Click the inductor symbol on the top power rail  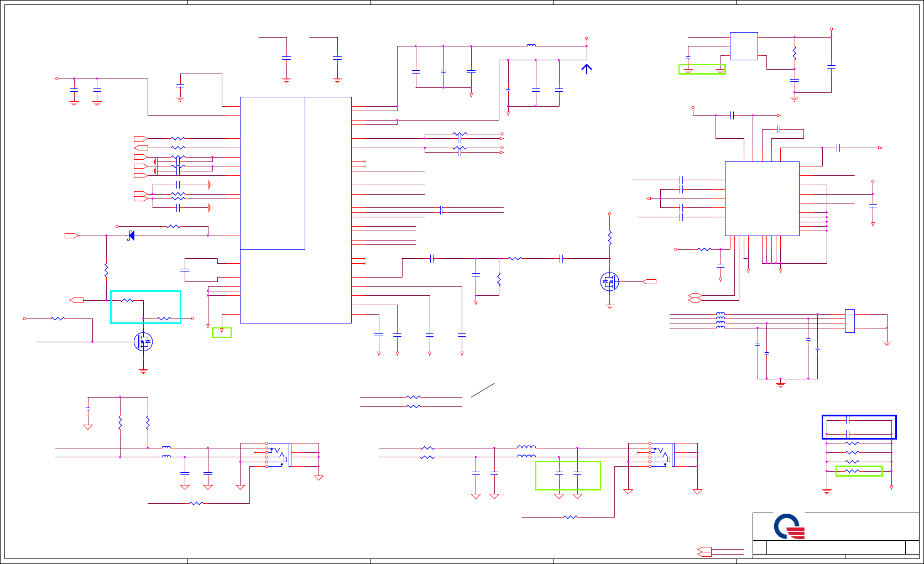[x=531, y=46]
